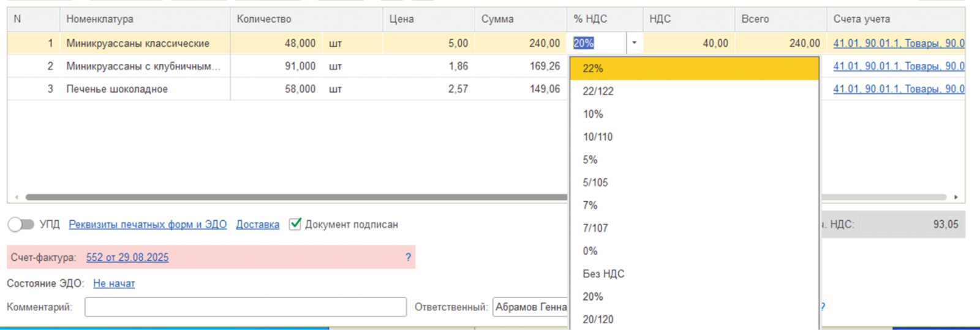Click the НДС column header
This screenshot has height=330, width=980.
[689, 19]
